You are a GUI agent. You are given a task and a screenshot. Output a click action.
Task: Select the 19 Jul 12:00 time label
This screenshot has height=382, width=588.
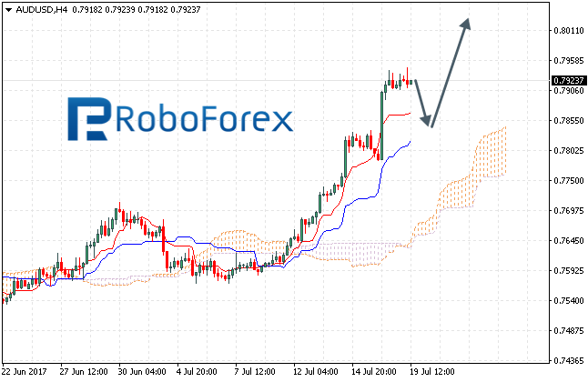pyautogui.click(x=432, y=372)
